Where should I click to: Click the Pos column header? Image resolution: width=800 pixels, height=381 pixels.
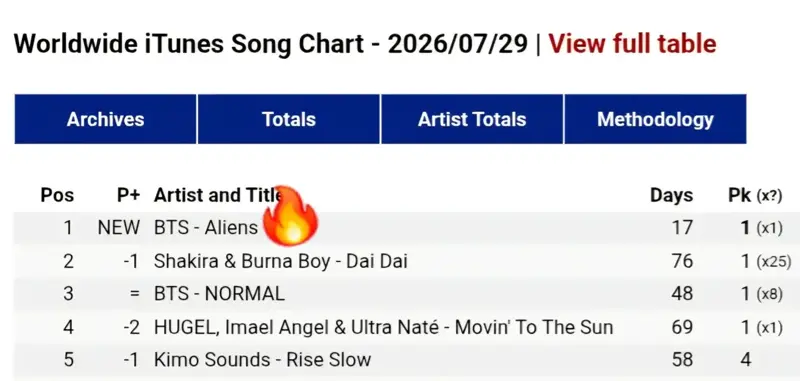tap(57, 195)
